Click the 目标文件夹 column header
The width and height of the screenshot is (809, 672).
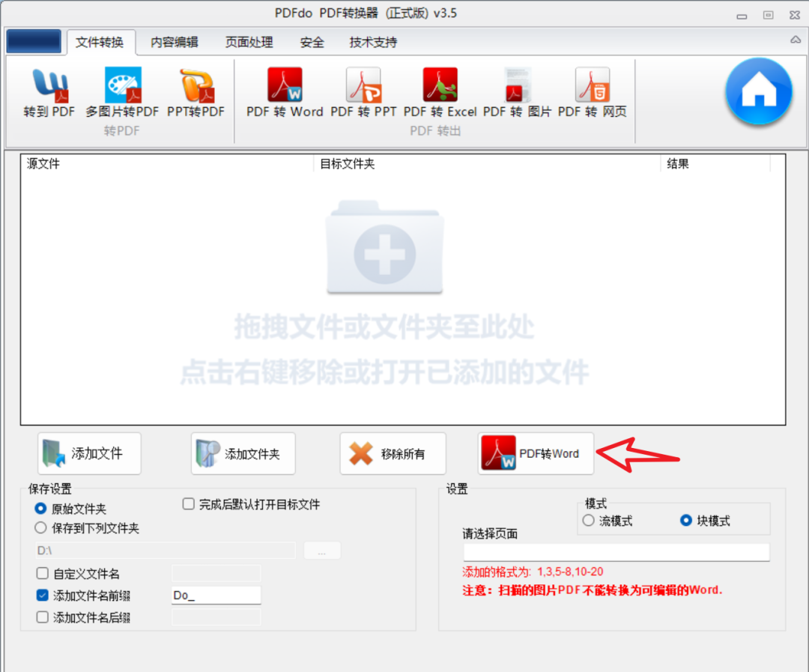coord(487,163)
